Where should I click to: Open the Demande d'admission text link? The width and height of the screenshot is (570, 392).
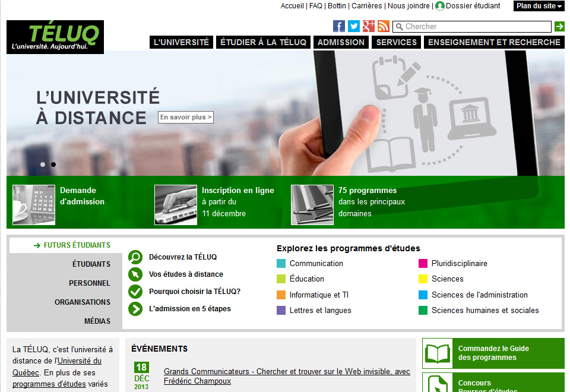point(82,196)
